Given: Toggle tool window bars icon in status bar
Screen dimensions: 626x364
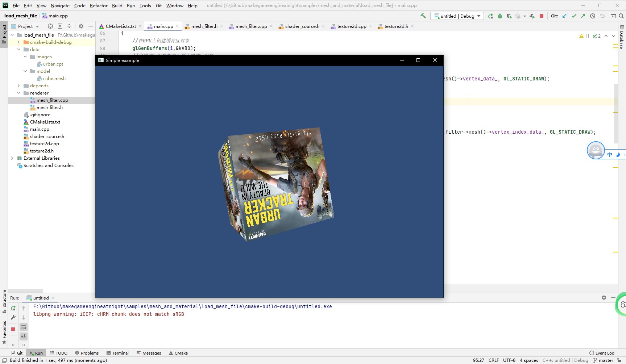Looking at the screenshot, I should point(5,360).
